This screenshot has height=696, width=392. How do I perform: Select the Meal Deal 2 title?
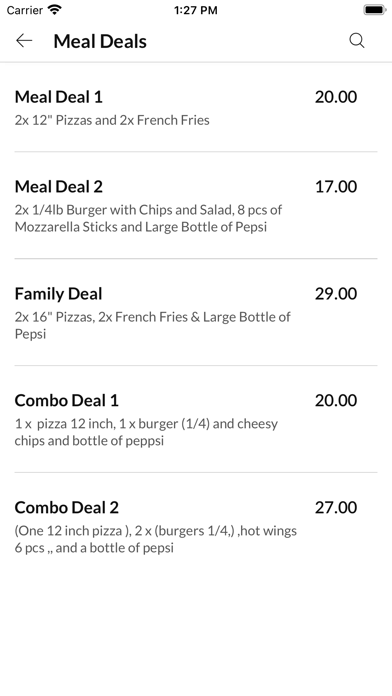pos(59,186)
